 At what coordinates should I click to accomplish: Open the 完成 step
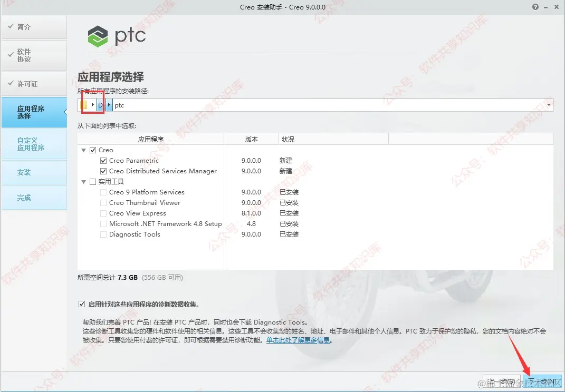pyautogui.click(x=34, y=198)
